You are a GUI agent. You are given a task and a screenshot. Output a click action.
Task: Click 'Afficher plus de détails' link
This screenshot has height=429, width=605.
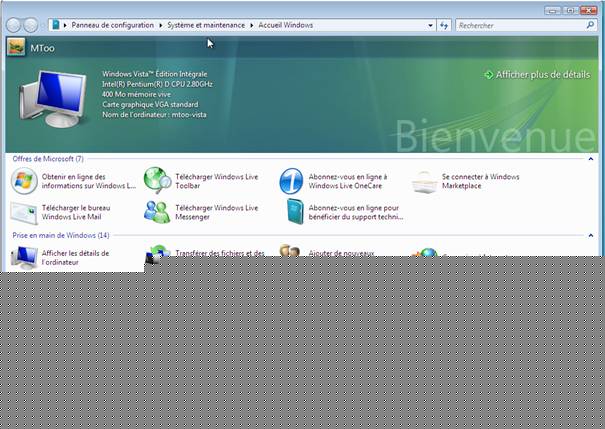(542, 74)
